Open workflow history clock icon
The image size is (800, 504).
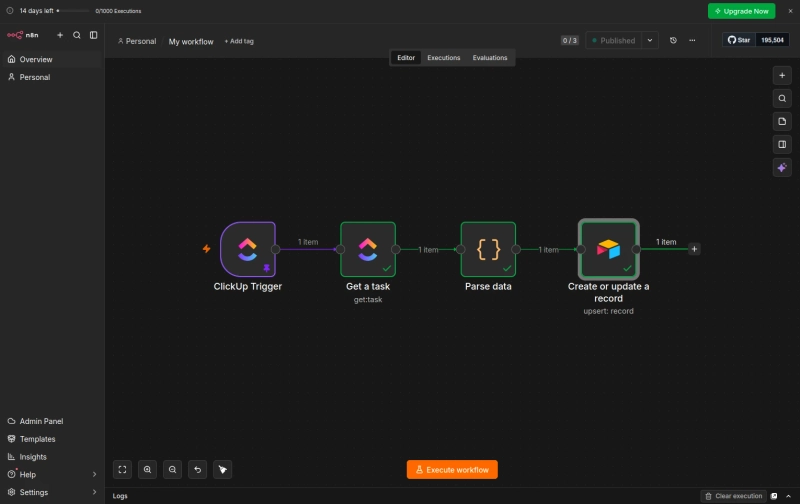point(673,40)
